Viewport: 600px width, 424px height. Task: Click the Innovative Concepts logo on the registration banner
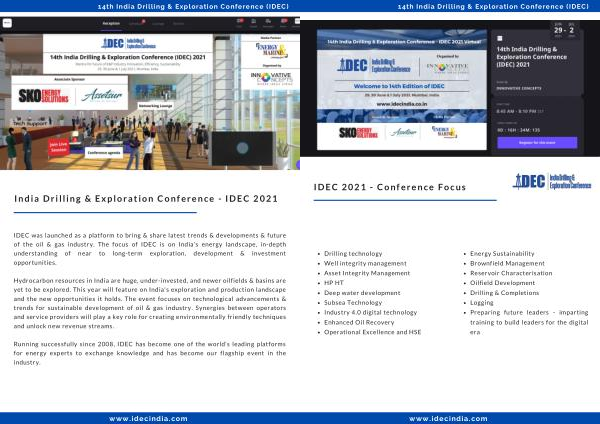tap(447, 68)
